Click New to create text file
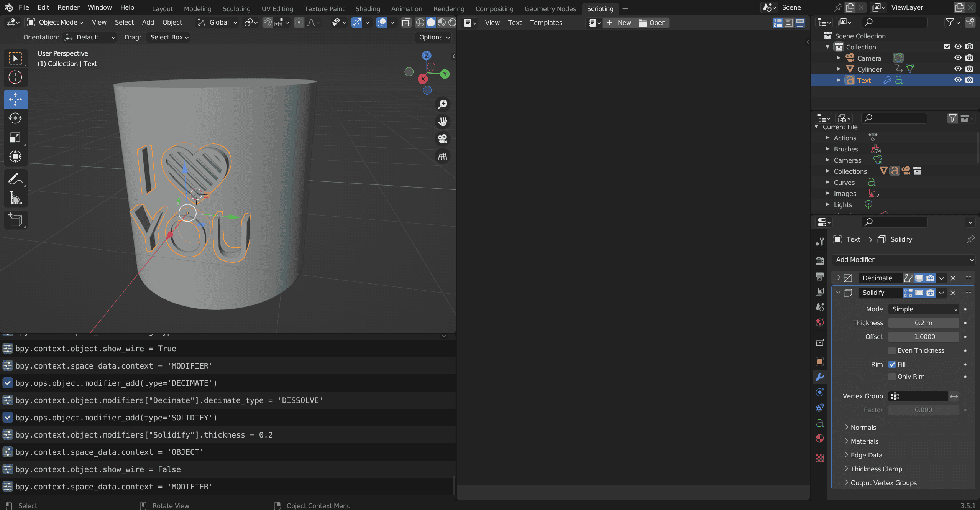The image size is (980, 510). tap(619, 23)
